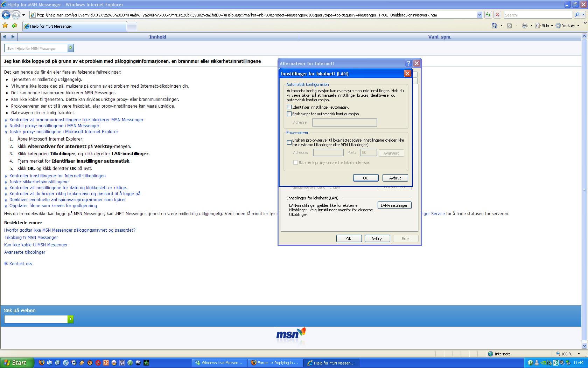Switch to Windows Live Messenger taskbar item
588x368 pixels.
(219, 363)
